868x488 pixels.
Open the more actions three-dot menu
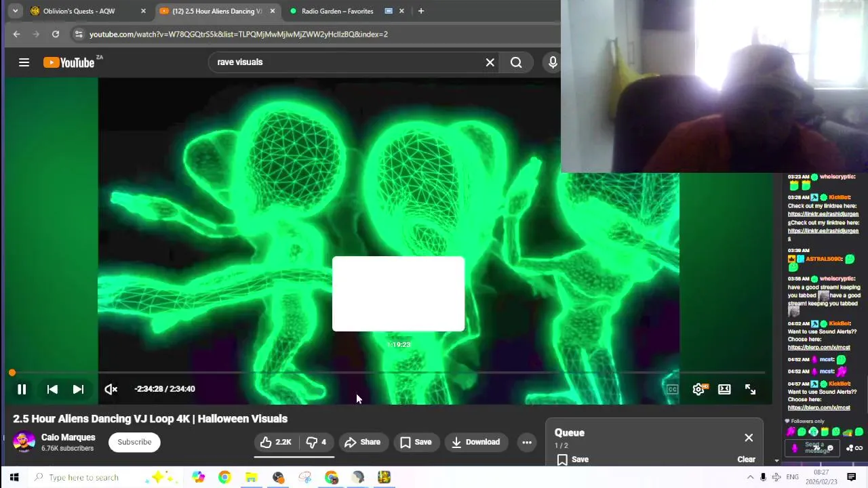[x=527, y=442]
